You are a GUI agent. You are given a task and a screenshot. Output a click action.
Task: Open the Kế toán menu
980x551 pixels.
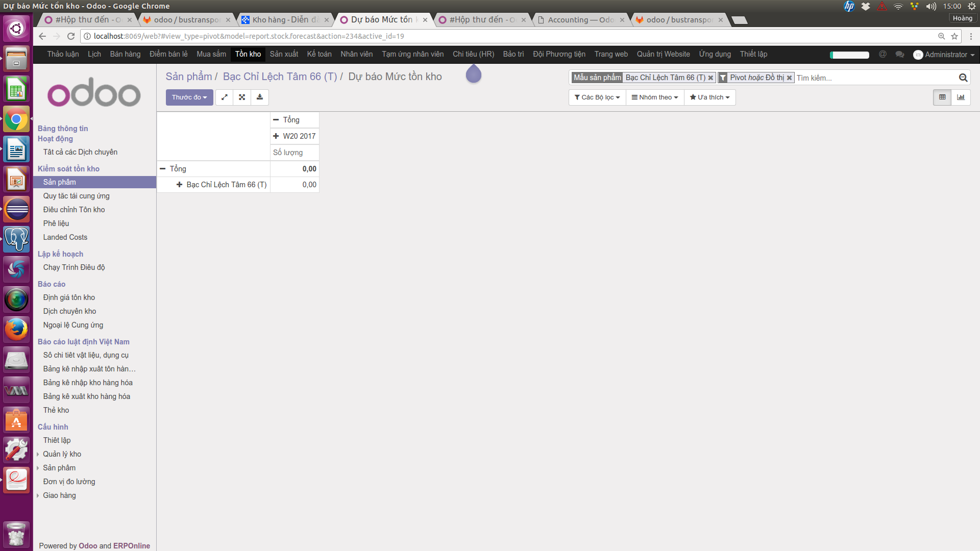click(319, 54)
